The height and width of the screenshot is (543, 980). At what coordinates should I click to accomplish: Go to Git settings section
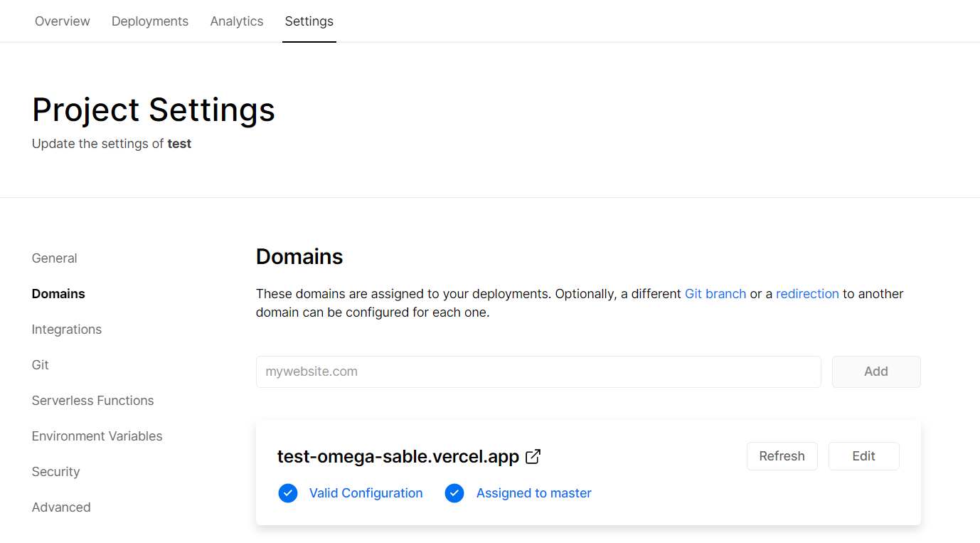(41, 365)
